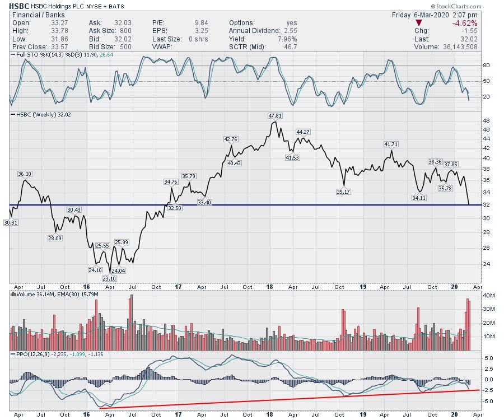Click the red down-triangle price change icon
Viewport: 504px width, 420px height.
419,23
